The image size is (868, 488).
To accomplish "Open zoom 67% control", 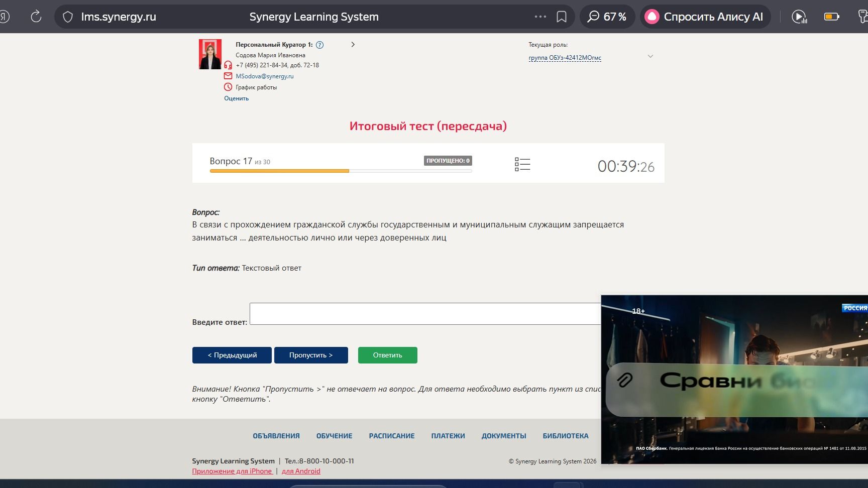I will [x=607, y=17].
